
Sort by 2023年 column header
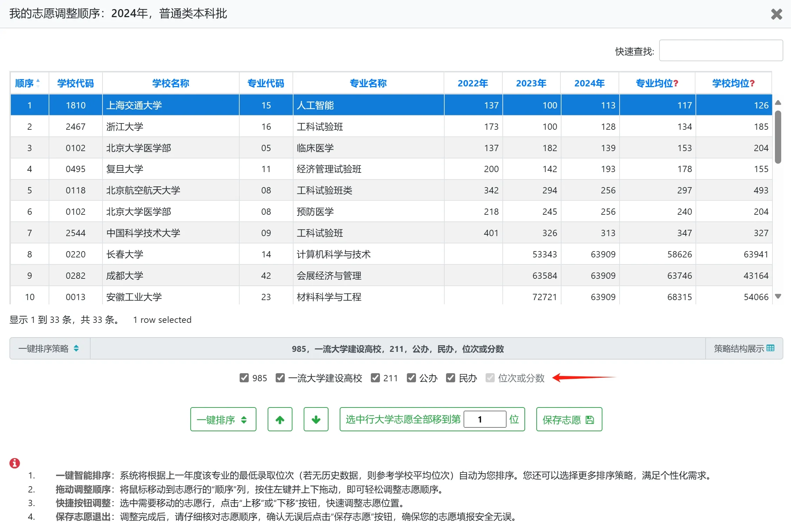tap(531, 83)
